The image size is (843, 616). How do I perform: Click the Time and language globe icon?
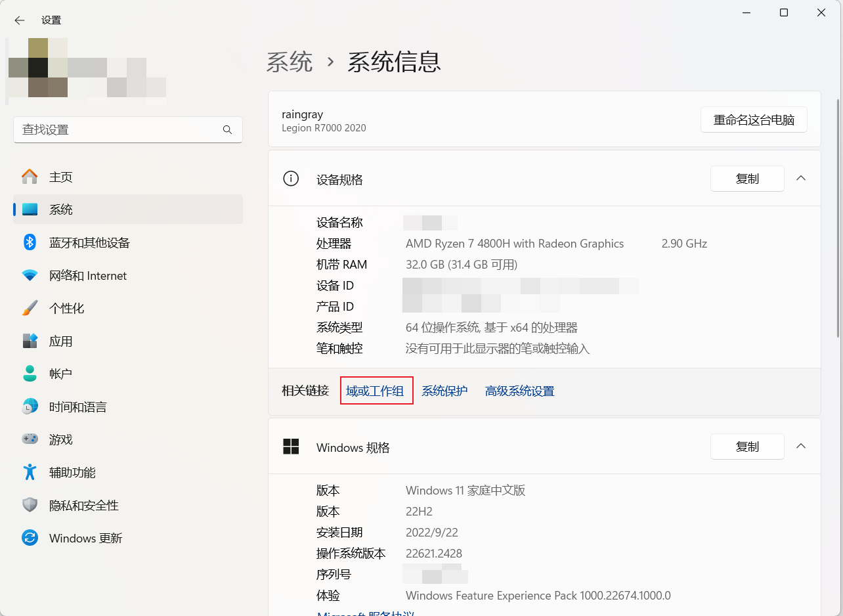point(30,407)
